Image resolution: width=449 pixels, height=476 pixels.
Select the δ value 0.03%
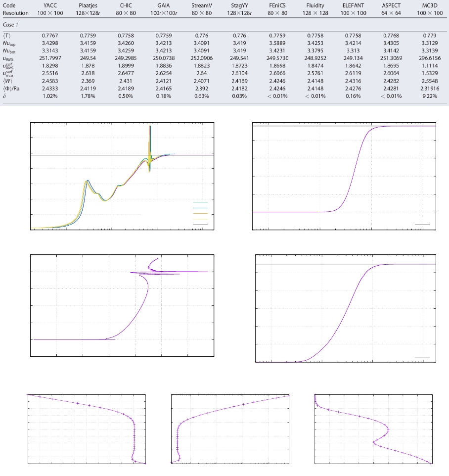(239, 96)
